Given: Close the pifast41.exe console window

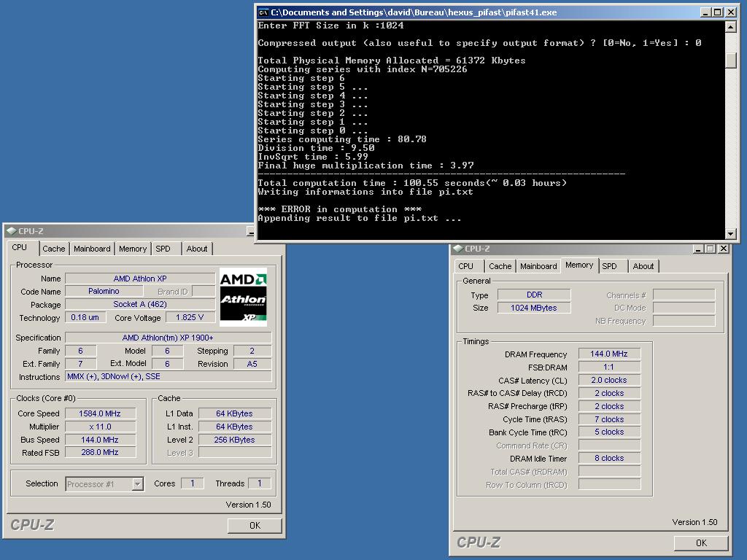Looking at the screenshot, I should 731,12.
